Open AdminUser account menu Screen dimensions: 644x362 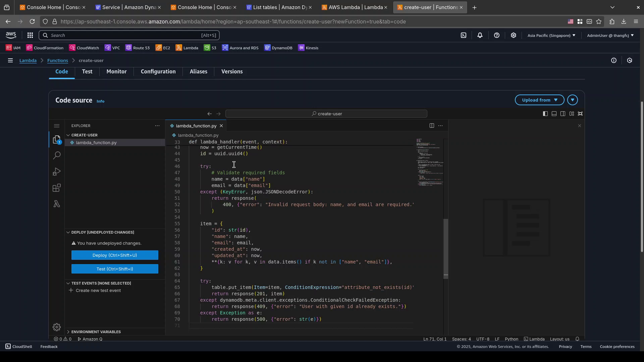point(610,36)
